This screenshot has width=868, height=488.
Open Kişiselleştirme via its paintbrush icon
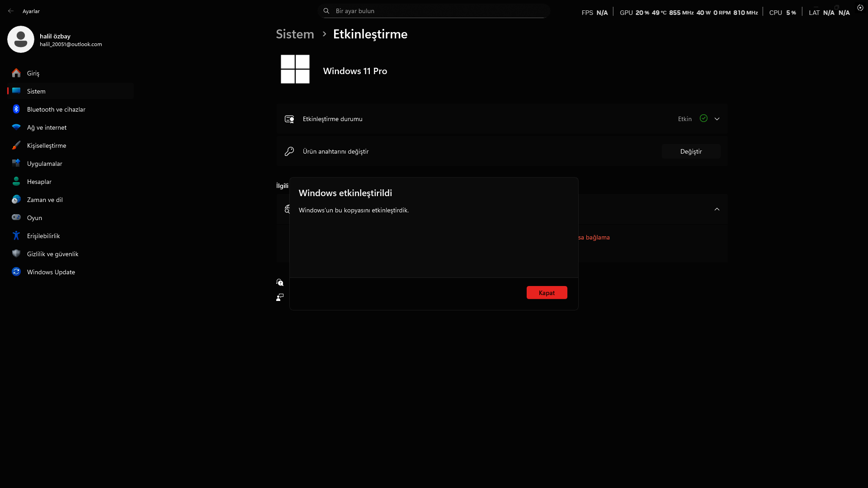pos(16,145)
